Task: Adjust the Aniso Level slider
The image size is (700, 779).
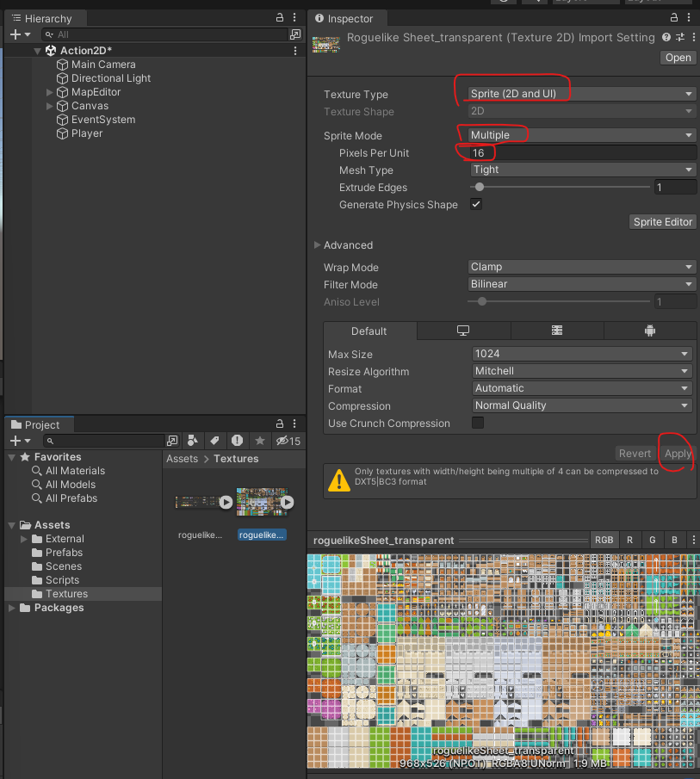Action: [481, 301]
